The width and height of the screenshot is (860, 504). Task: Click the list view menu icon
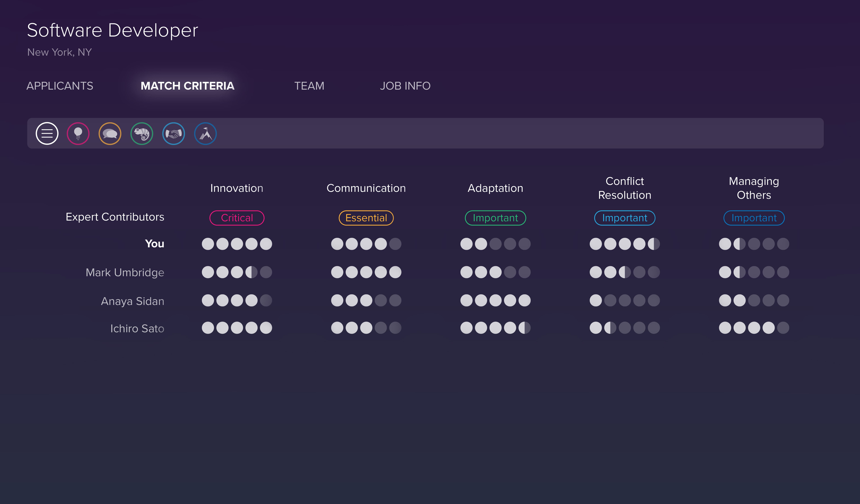click(x=47, y=133)
